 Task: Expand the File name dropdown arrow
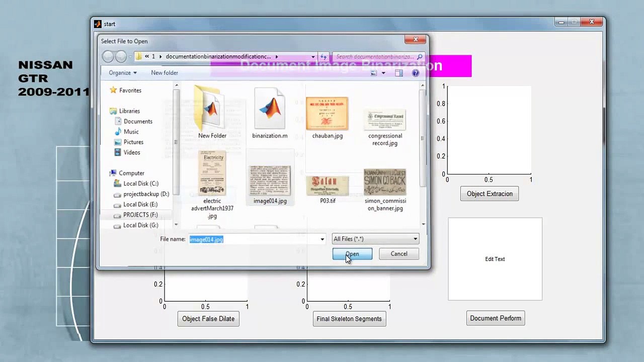coord(322,239)
